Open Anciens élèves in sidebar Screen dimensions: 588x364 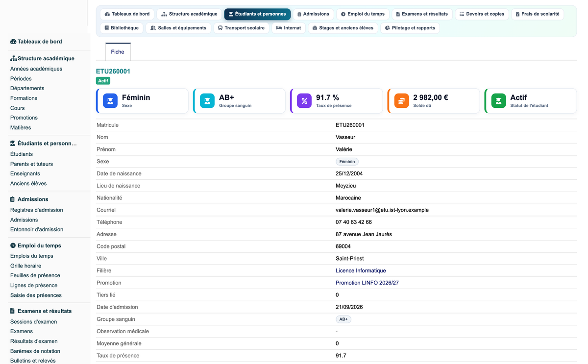coord(28,184)
